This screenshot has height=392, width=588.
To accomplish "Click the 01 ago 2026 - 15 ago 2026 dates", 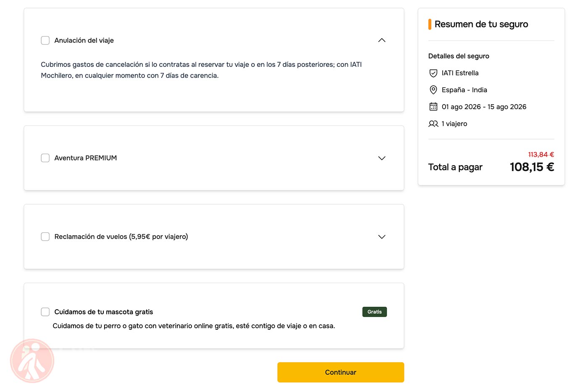I will 484,107.
